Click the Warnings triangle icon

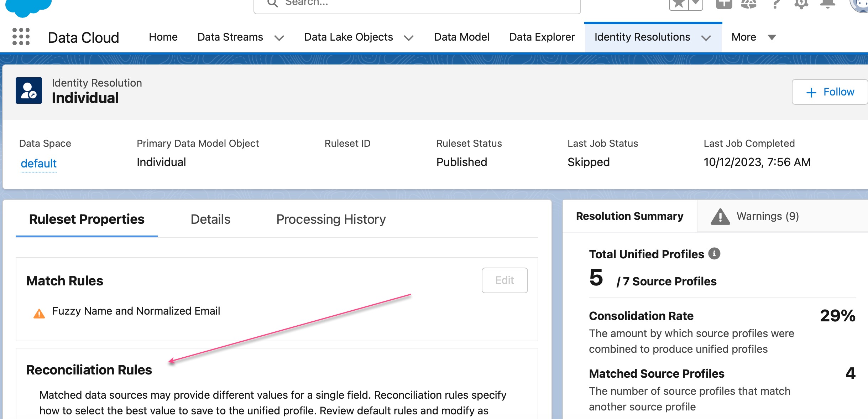[720, 217]
